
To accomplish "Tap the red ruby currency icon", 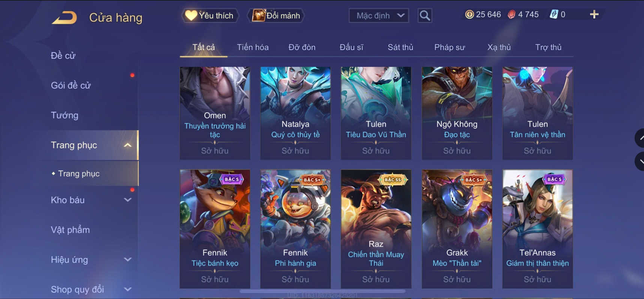I will point(511,15).
